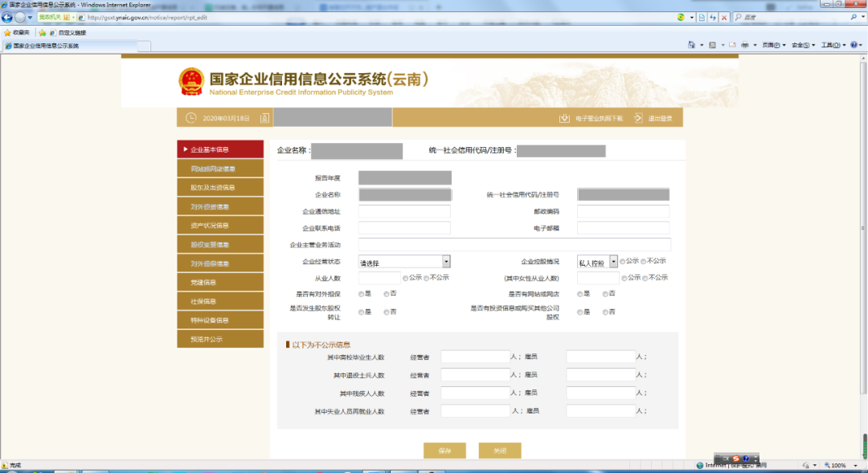The width and height of the screenshot is (868, 473).
Task: Open the 自定义链接 favorites bar link
Action: (68, 33)
